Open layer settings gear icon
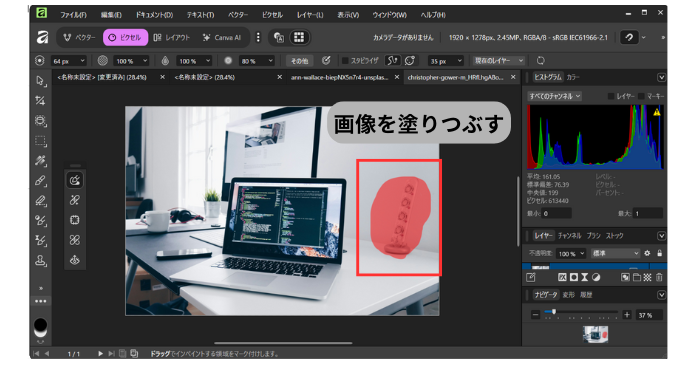The image size is (698, 365). pyautogui.click(x=647, y=253)
